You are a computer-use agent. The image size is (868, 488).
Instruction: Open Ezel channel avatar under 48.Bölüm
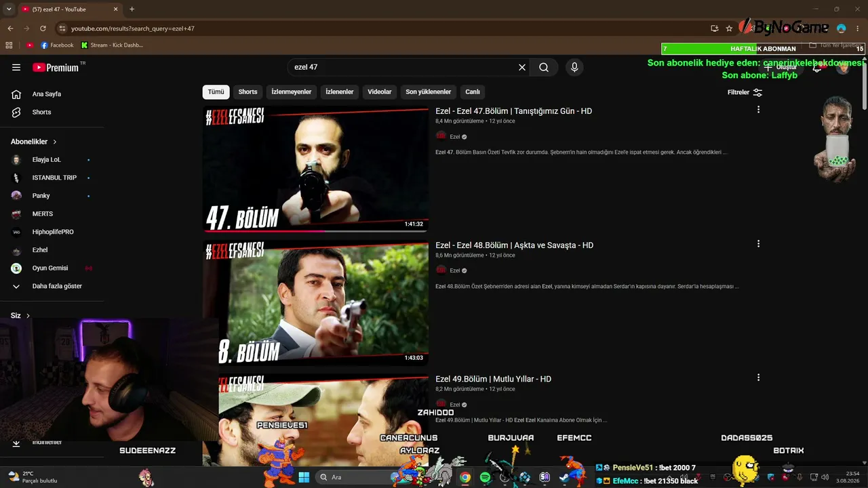441,270
